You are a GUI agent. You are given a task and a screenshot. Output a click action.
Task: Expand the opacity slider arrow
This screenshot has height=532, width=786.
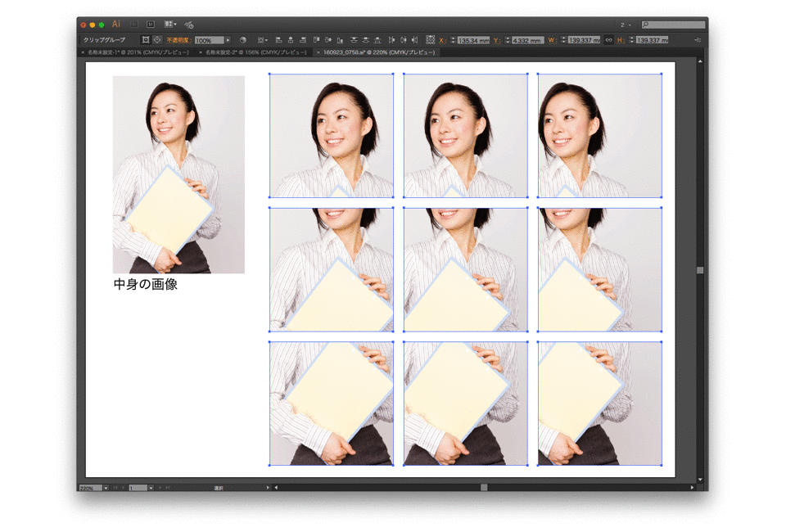pos(228,40)
